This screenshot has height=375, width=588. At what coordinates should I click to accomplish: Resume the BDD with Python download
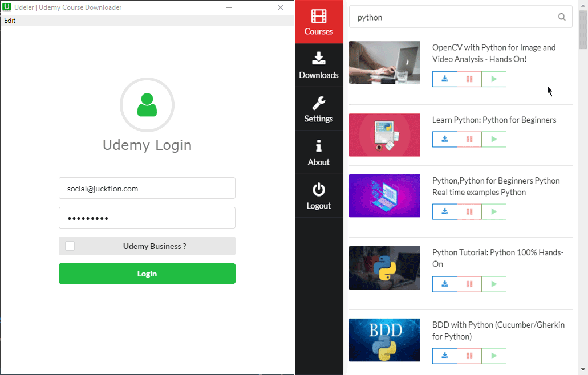click(x=494, y=356)
